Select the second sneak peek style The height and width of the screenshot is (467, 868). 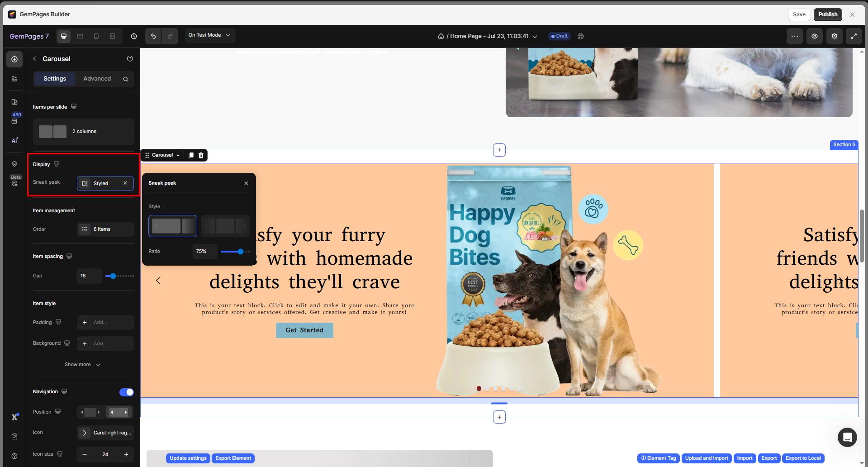pyautogui.click(x=225, y=226)
